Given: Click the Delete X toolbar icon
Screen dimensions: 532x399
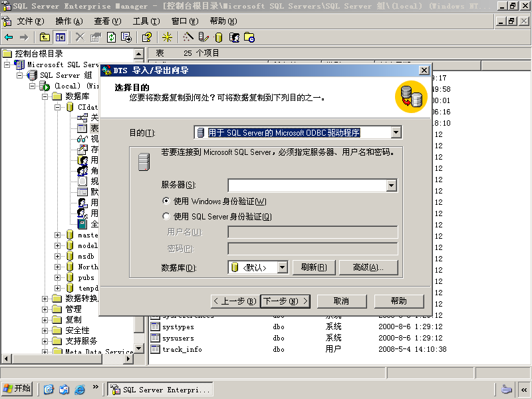Looking at the screenshot, I should point(80,37).
